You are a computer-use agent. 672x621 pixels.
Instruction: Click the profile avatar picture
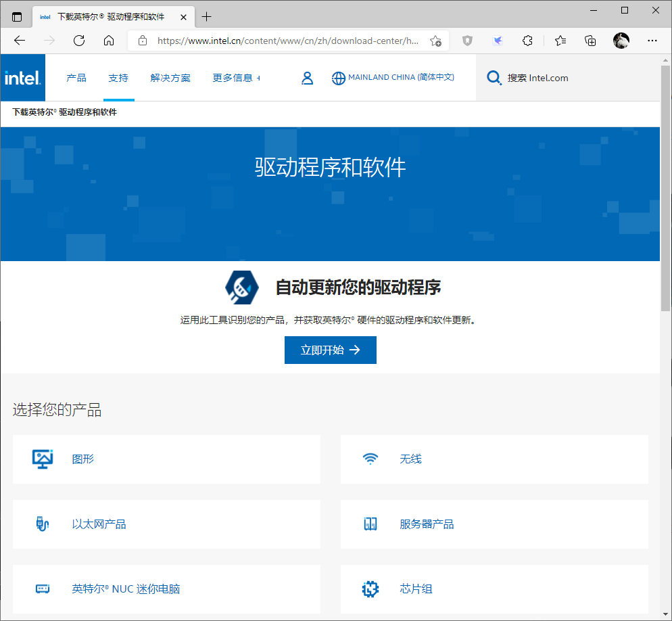tap(621, 41)
